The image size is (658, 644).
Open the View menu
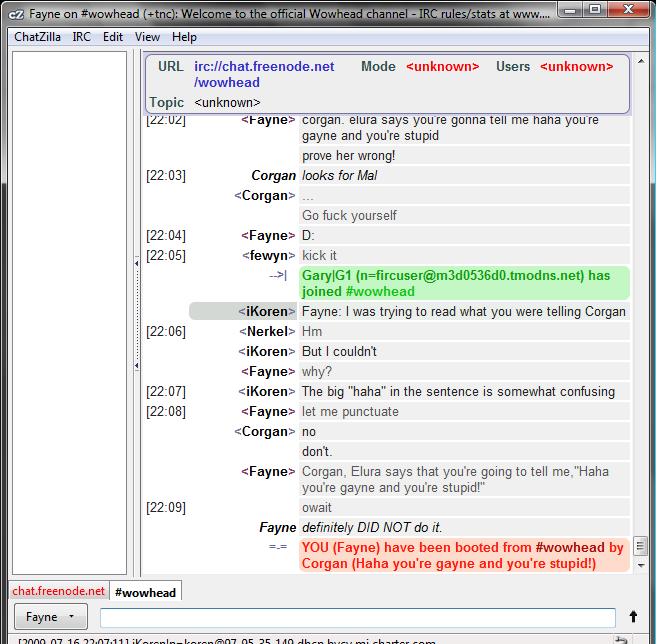(x=147, y=37)
